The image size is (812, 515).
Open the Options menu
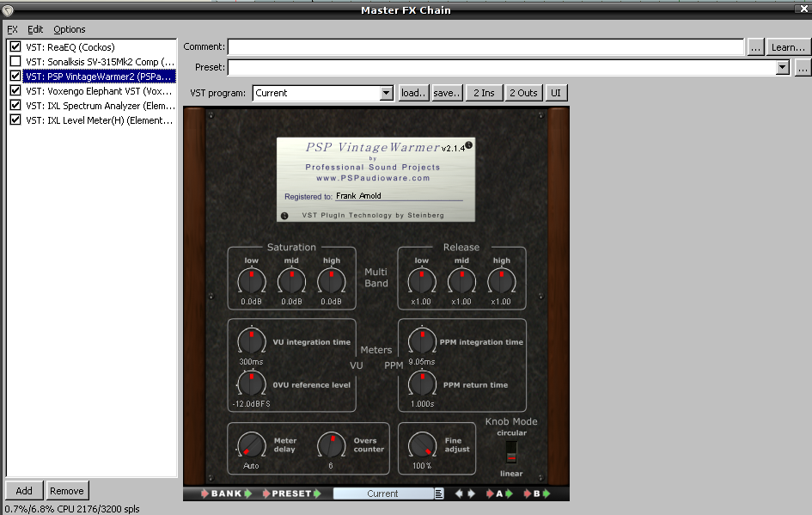pos(70,29)
